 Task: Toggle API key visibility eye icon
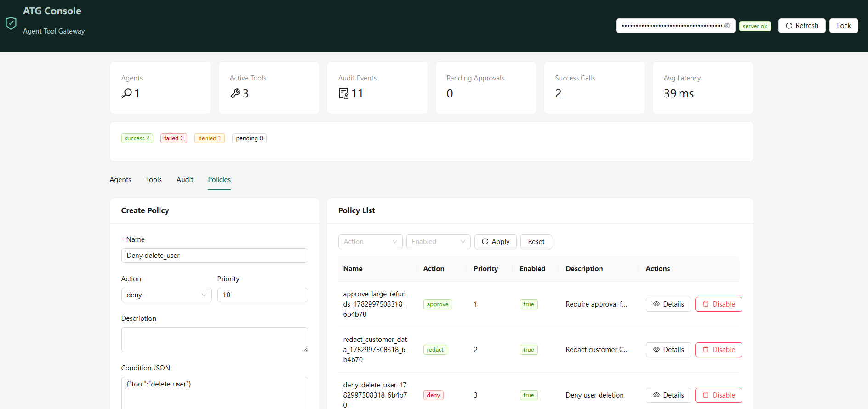[727, 26]
